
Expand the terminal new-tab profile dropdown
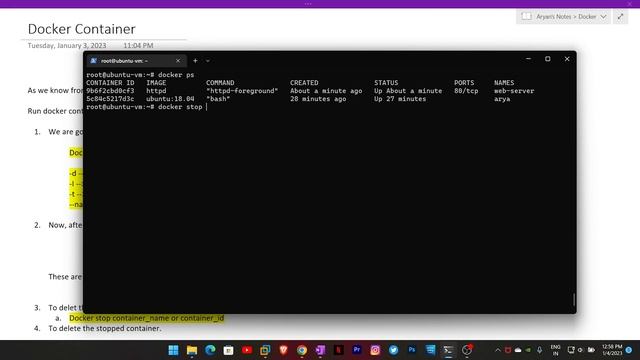point(208,60)
